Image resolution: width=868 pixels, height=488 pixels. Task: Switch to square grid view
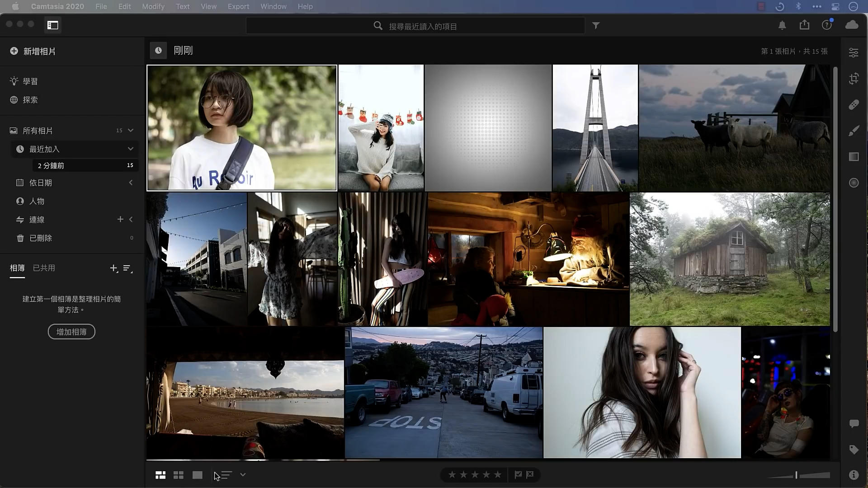pyautogui.click(x=179, y=475)
